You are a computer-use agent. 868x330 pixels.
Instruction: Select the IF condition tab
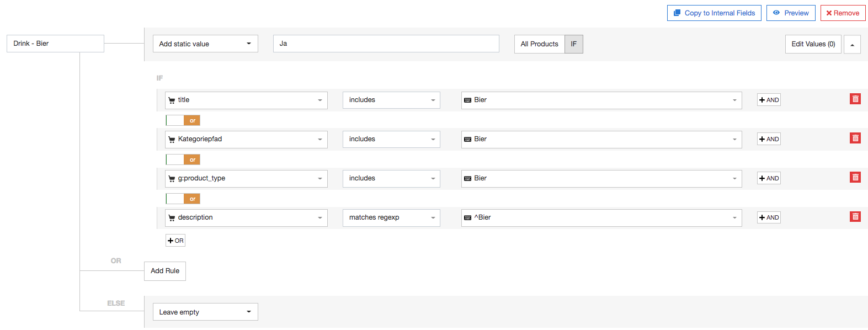pyautogui.click(x=574, y=44)
